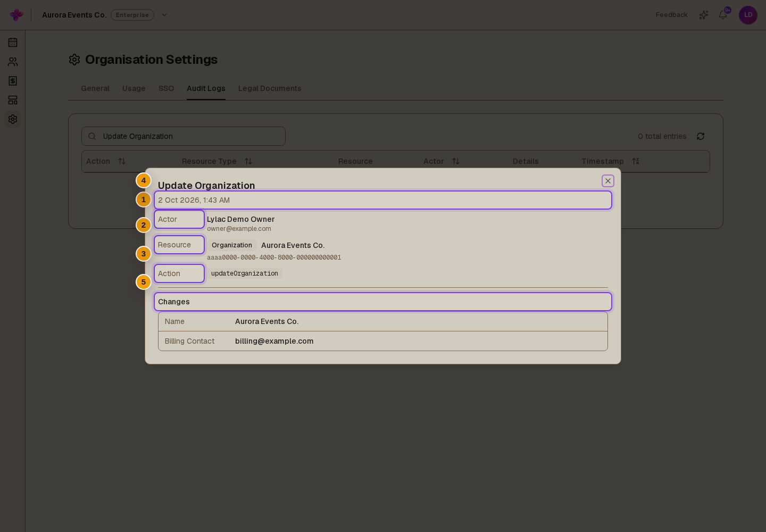Click the Lylac flower logo
The height and width of the screenshot is (532, 766).
[x=16, y=15]
